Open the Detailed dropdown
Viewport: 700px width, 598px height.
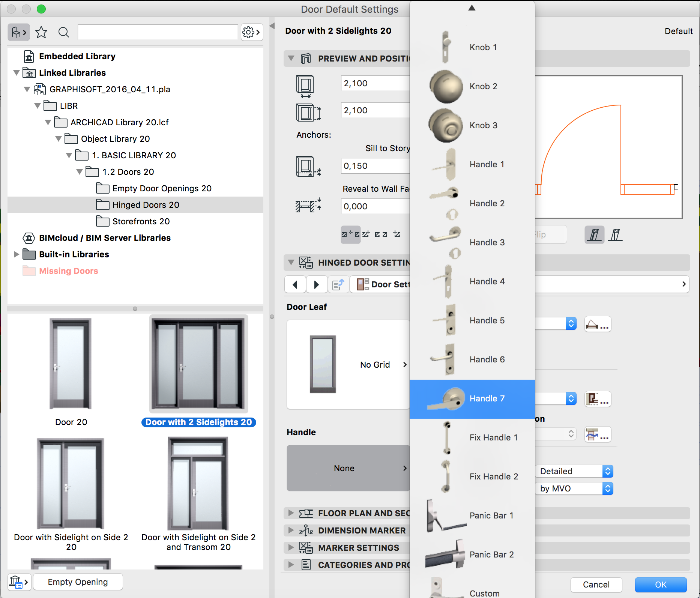tap(574, 471)
